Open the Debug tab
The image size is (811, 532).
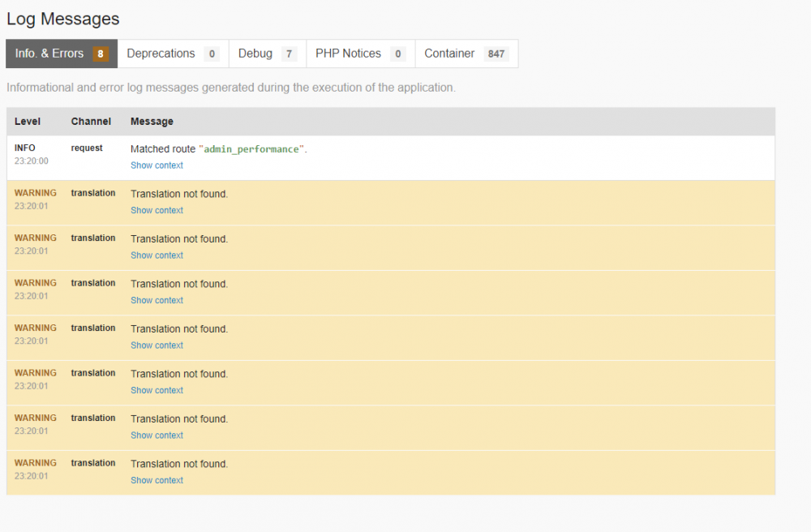268,54
